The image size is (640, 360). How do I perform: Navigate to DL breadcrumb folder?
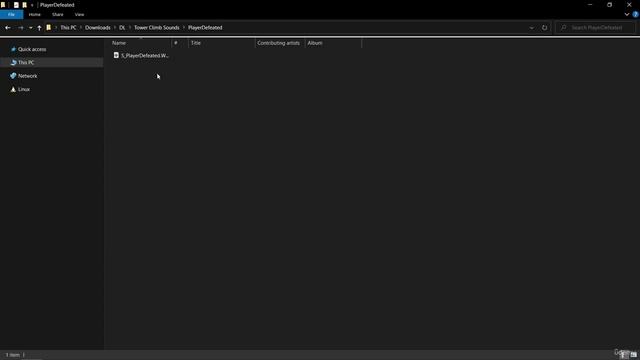[x=122, y=27]
